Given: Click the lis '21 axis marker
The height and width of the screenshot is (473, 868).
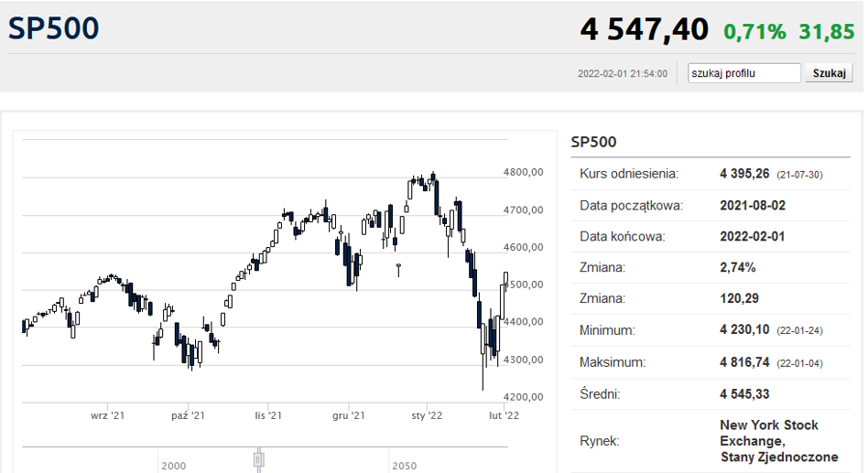Looking at the screenshot, I should [267, 415].
